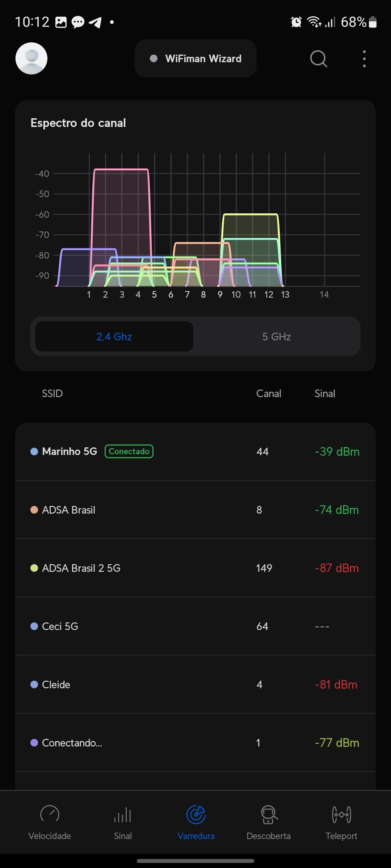Viewport: 391px width, 868px height.
Task: Open ADSA Brasil 2 5G network details
Action: pyautogui.click(x=195, y=568)
